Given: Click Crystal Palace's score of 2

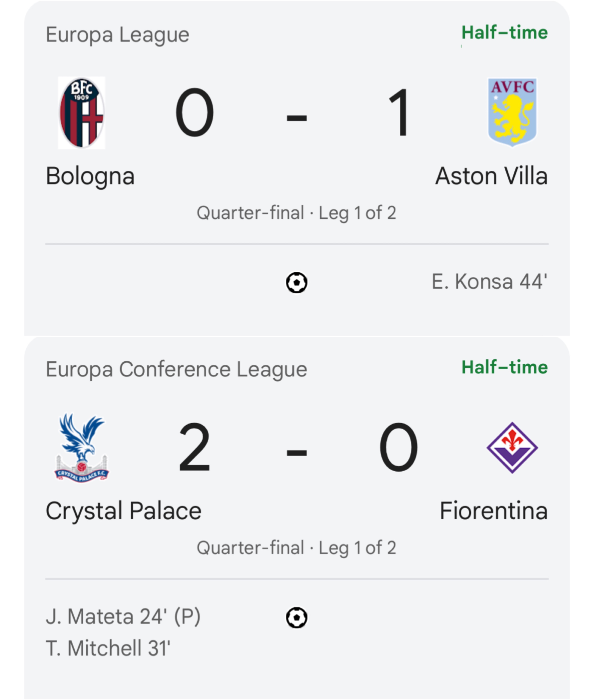Looking at the screenshot, I should [195, 447].
